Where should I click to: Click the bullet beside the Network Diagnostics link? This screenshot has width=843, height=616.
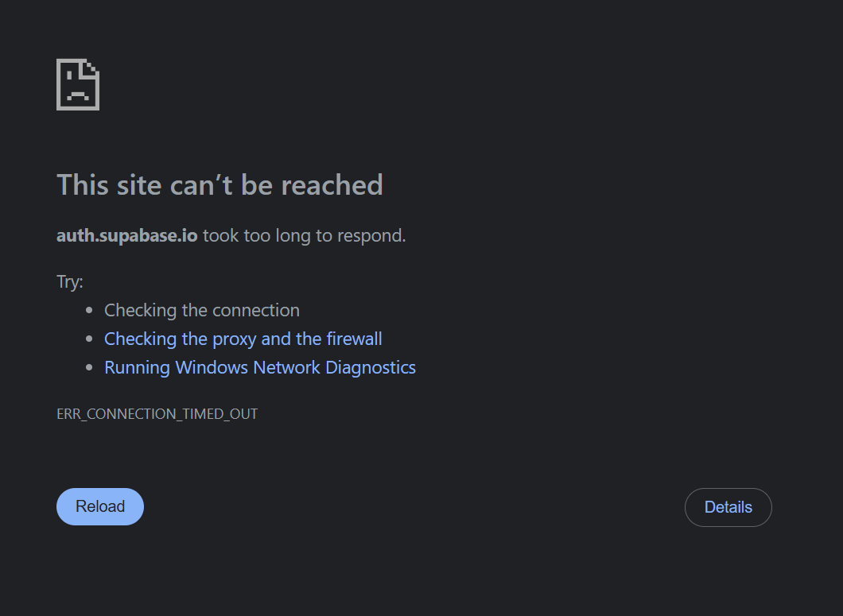tap(88, 367)
